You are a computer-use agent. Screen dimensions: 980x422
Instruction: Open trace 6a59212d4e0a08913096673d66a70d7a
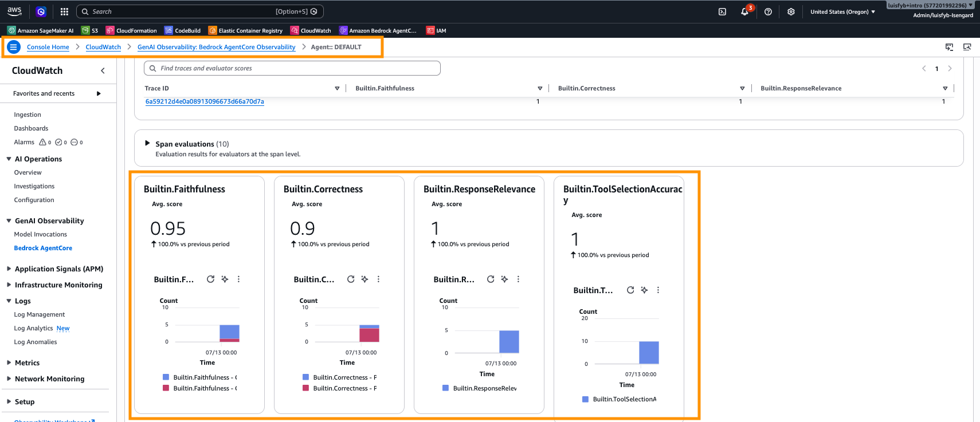[205, 101]
